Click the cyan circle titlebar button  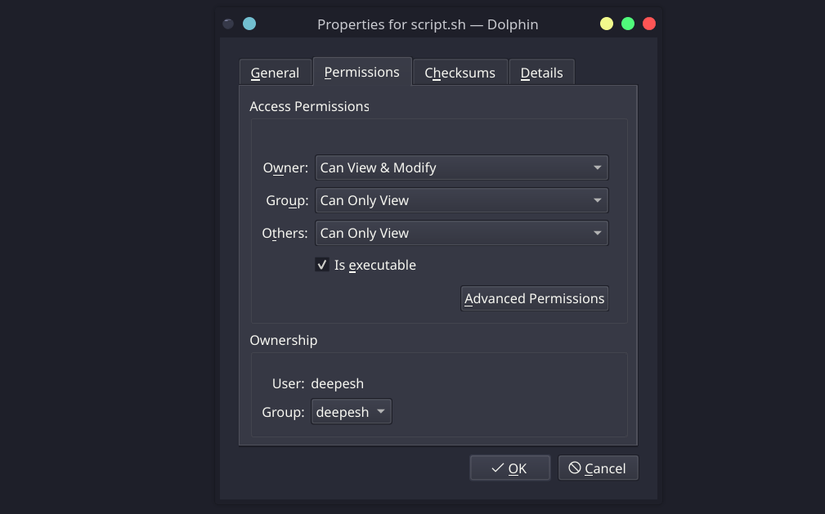[x=249, y=24]
